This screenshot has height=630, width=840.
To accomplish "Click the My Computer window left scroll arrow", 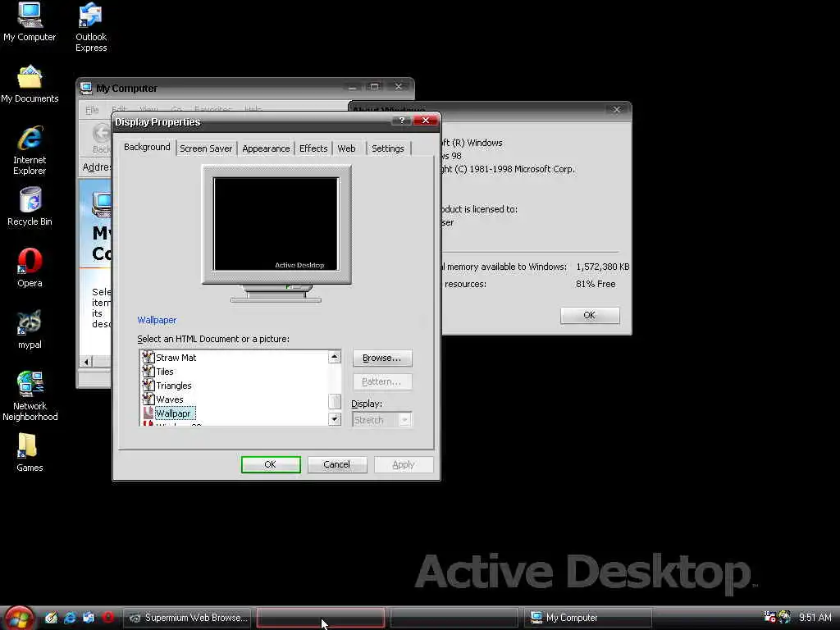I will (86, 362).
